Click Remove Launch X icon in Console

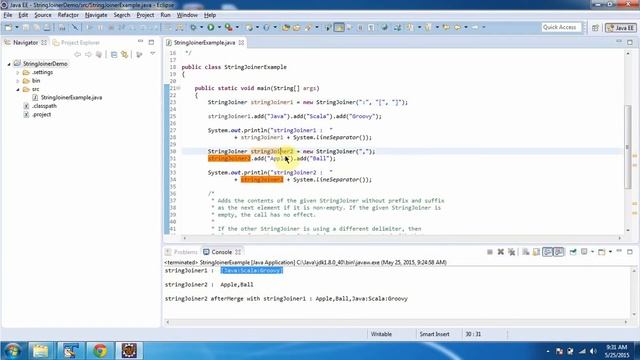point(501,252)
